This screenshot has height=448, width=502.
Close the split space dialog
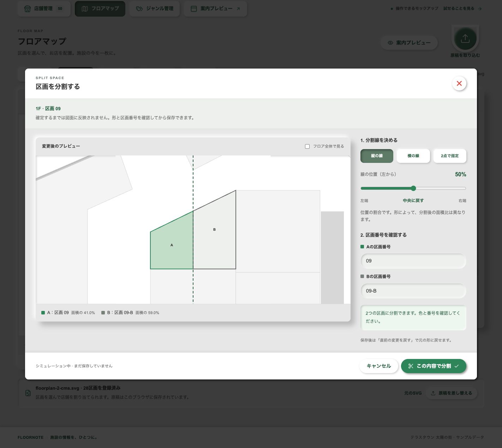(x=459, y=83)
